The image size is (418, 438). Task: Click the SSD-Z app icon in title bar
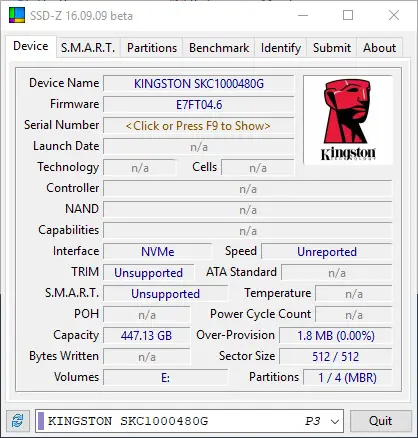tap(17, 15)
